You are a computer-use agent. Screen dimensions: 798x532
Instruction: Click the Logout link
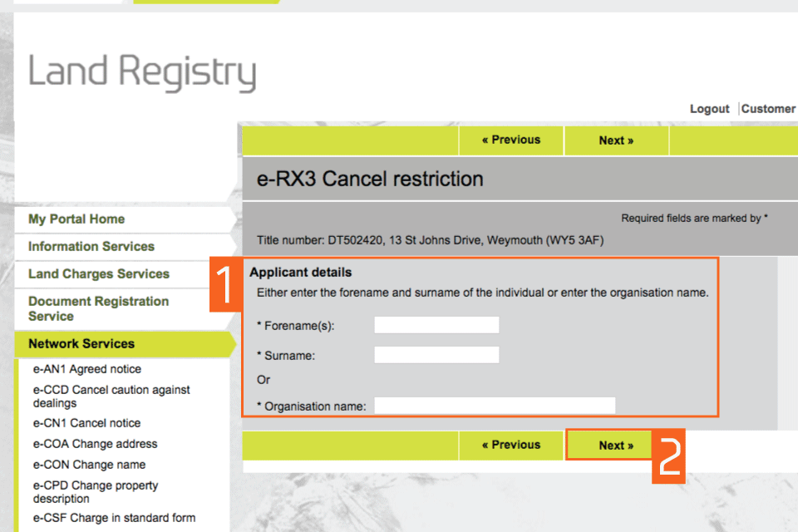(709, 109)
